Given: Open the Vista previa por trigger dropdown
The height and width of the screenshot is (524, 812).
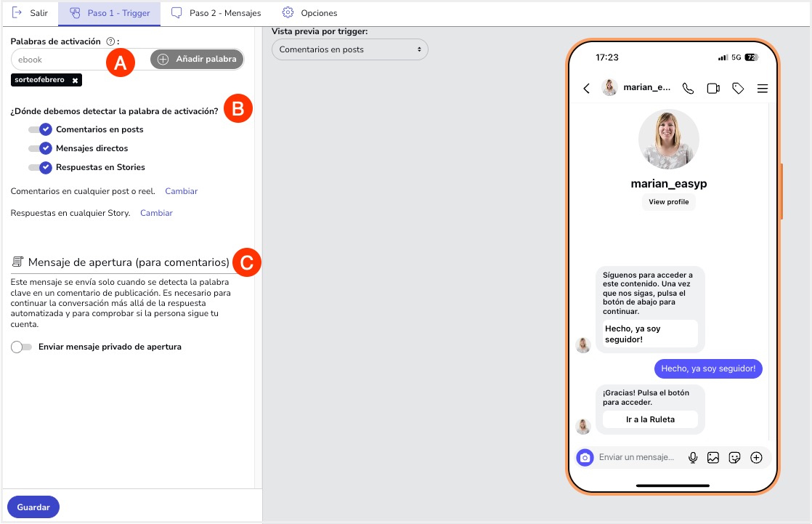Looking at the screenshot, I should point(349,49).
